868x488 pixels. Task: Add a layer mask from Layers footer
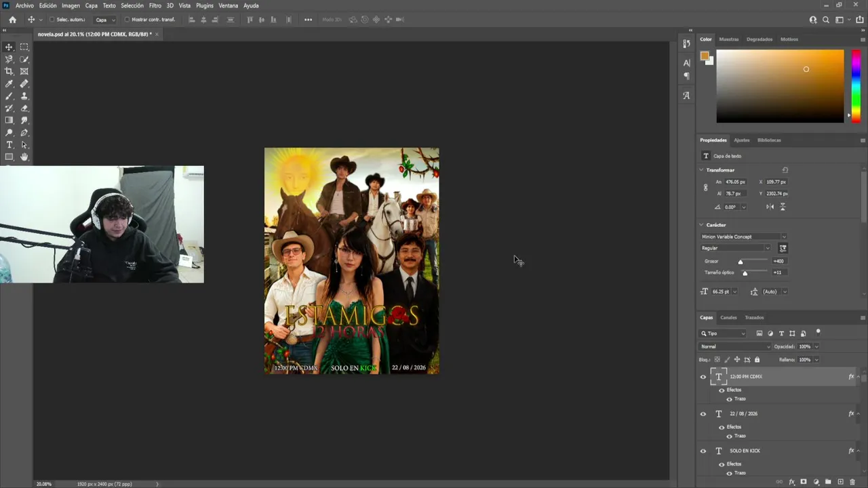804,482
